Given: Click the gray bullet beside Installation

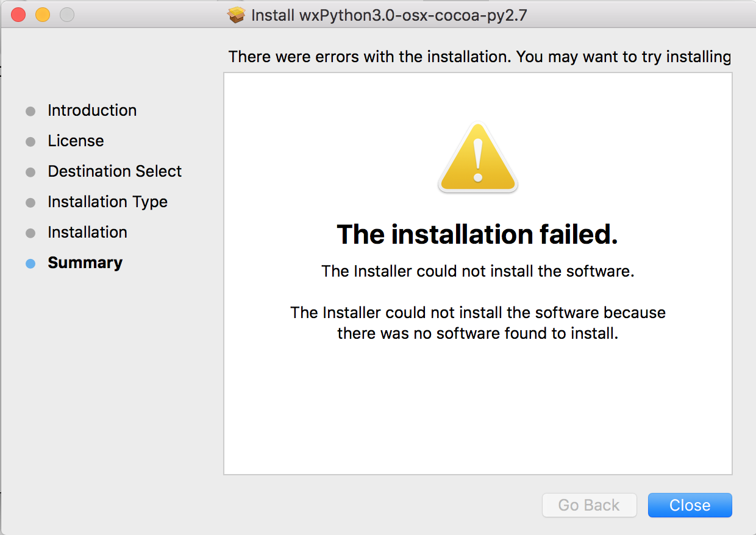Looking at the screenshot, I should [x=30, y=233].
